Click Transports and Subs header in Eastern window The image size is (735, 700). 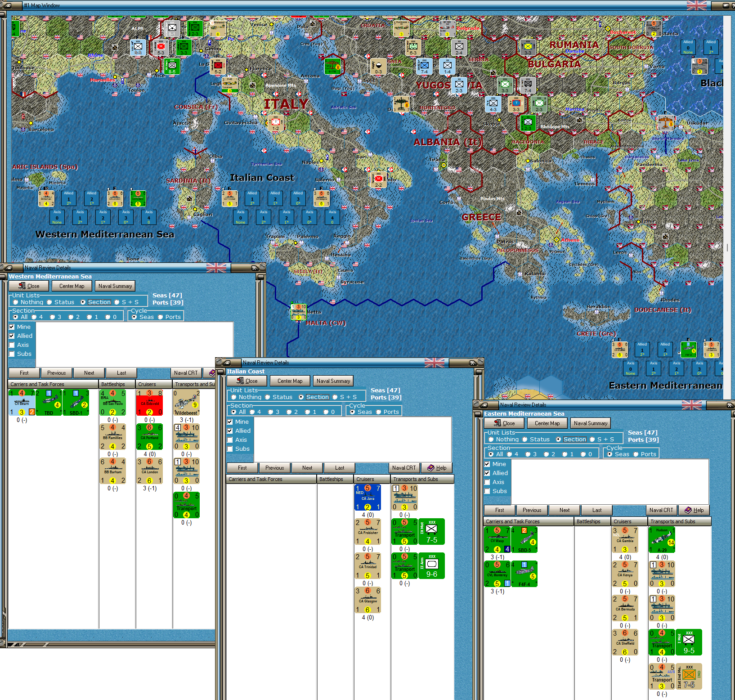680,522
